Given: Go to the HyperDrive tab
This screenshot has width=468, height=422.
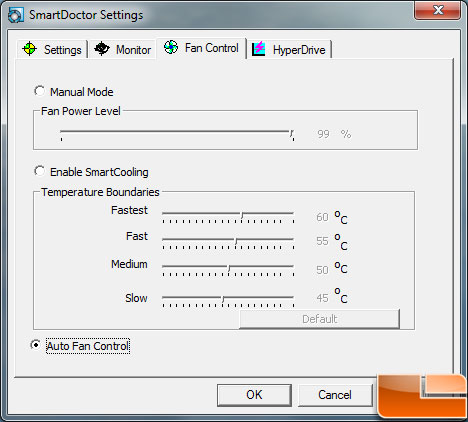Looking at the screenshot, I should (x=289, y=49).
